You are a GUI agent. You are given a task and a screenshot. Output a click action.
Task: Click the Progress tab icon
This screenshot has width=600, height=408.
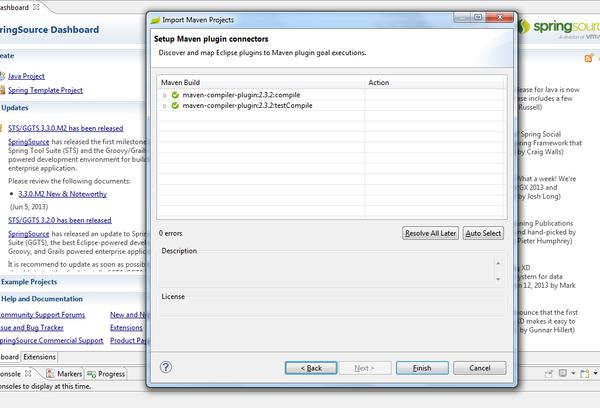point(91,374)
